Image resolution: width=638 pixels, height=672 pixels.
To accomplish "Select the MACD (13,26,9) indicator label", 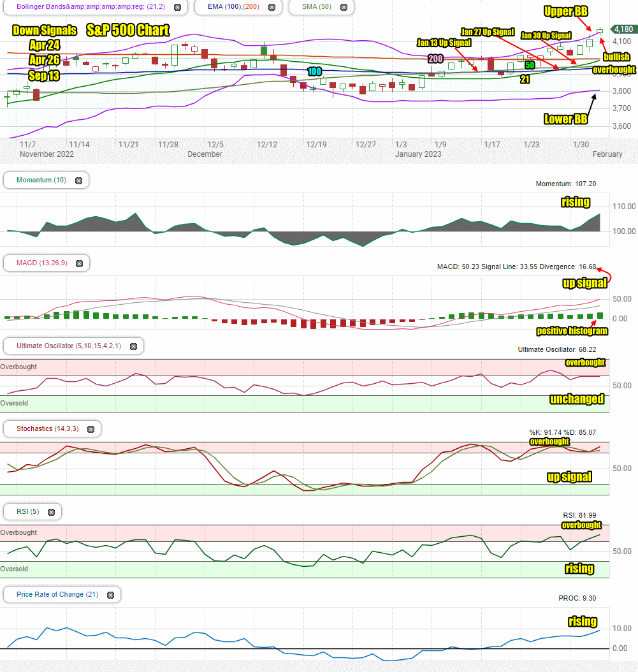I will click(42, 263).
